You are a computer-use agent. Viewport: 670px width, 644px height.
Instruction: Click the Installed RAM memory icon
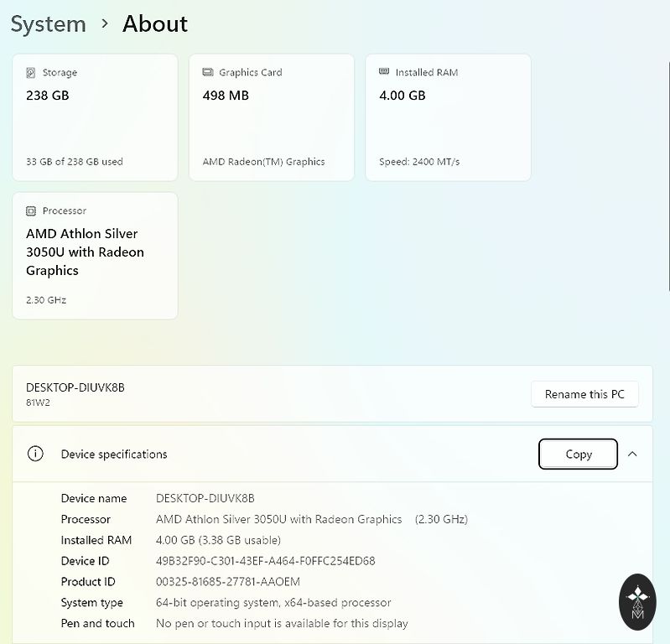(x=384, y=73)
